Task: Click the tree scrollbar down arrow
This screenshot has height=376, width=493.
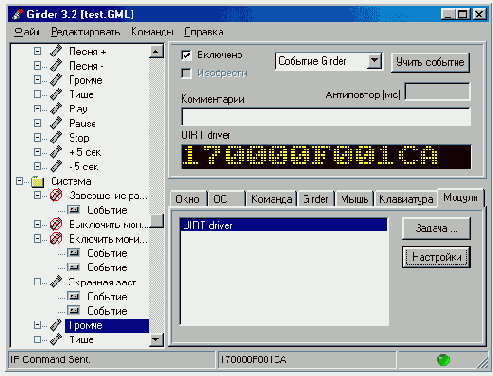Action: (156, 340)
